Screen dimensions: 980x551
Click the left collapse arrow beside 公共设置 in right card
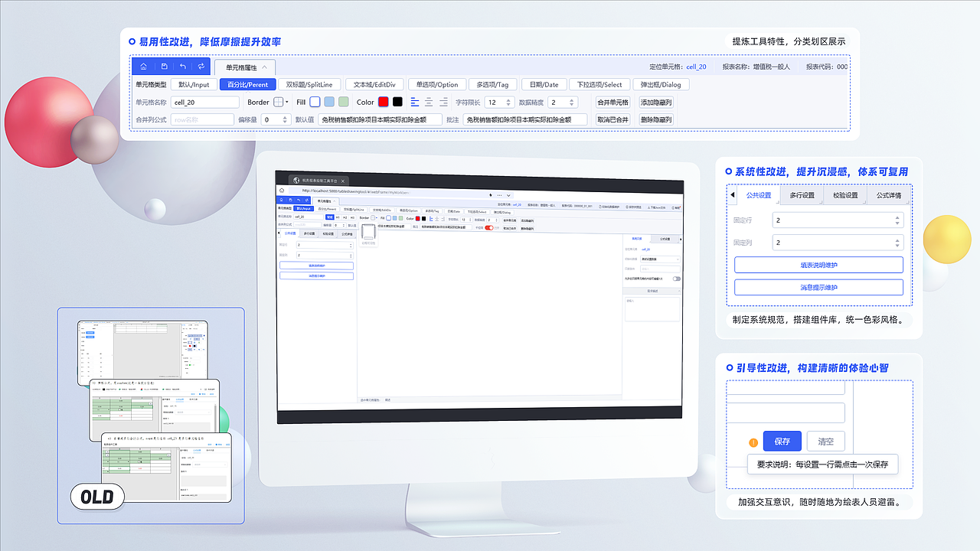pos(732,195)
